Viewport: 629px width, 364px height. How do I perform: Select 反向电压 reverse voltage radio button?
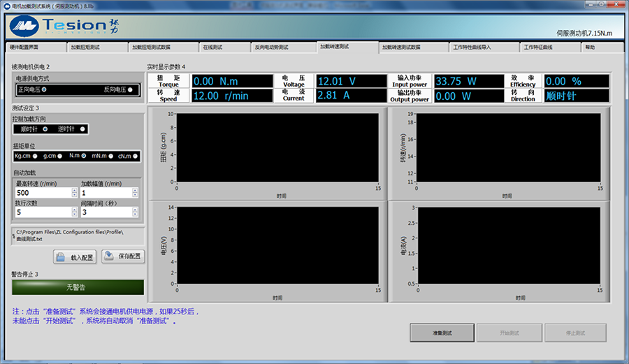click(x=130, y=89)
